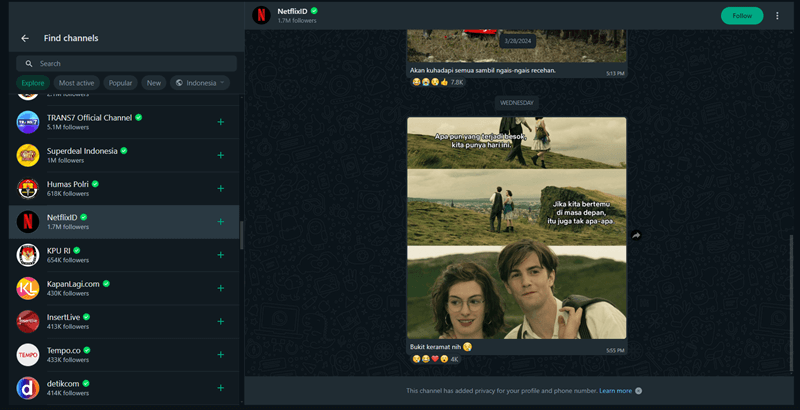
Task: Follow TRANS7 Official Channel with plus icon
Action: [x=220, y=123]
